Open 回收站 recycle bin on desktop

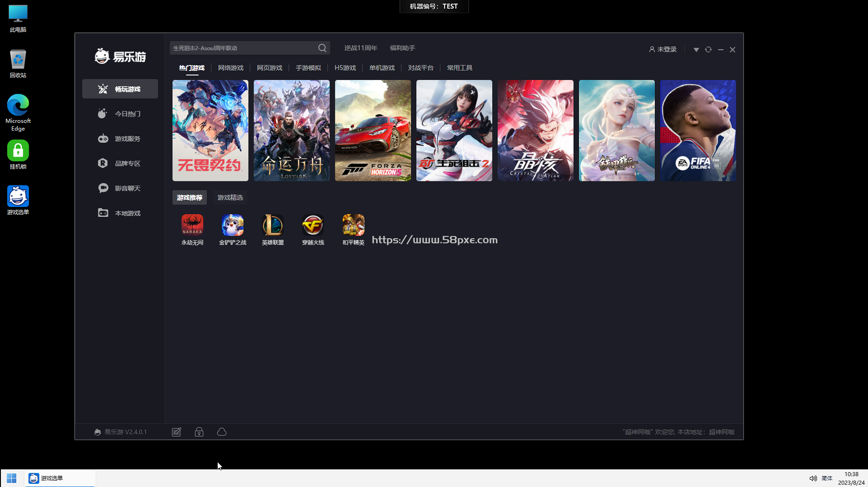pos(18,64)
